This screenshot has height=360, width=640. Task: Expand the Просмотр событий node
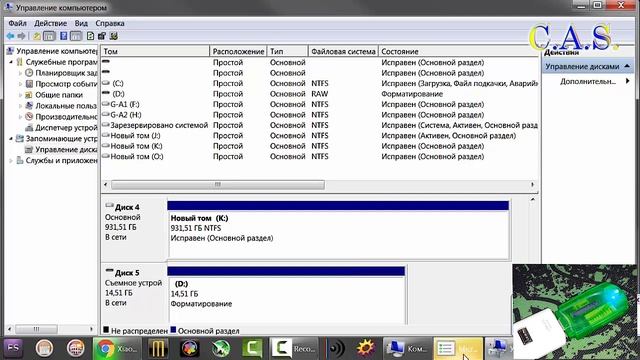point(20,84)
